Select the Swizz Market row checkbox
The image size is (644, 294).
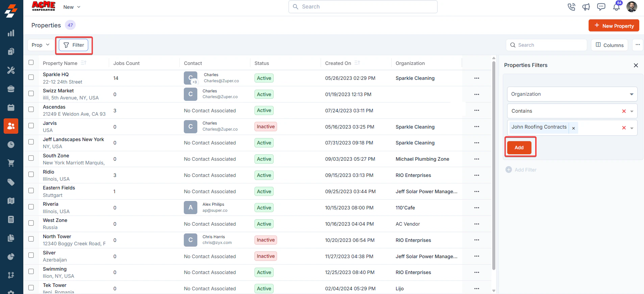31,93
